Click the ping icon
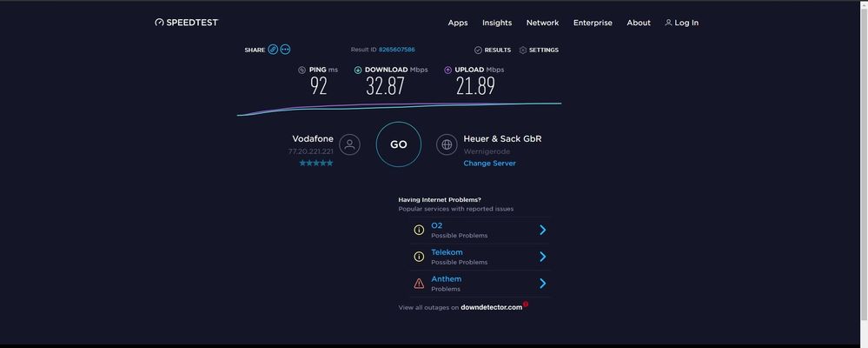 (x=301, y=70)
